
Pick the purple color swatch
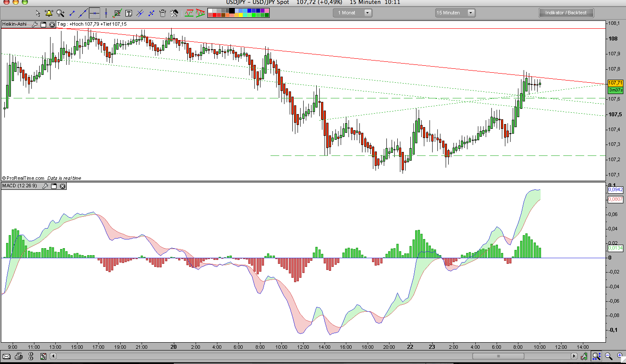click(x=262, y=10)
